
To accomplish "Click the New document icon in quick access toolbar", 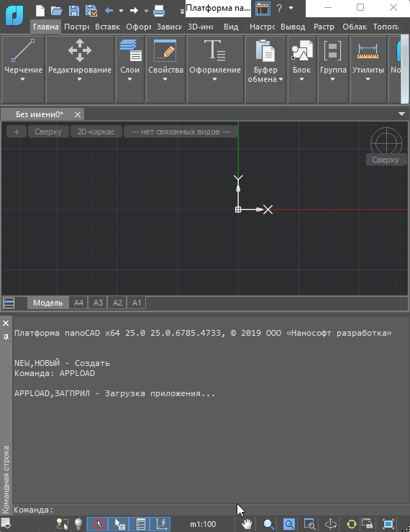I will coord(40,11).
